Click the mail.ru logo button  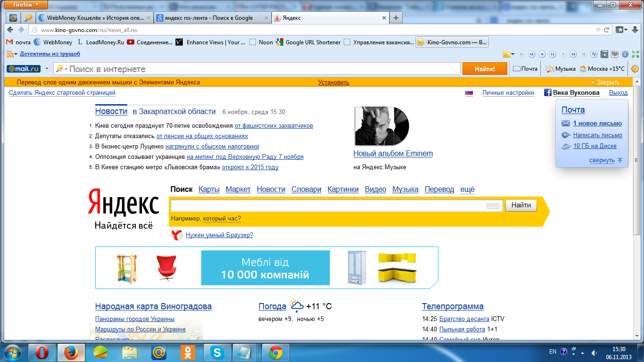24,69
